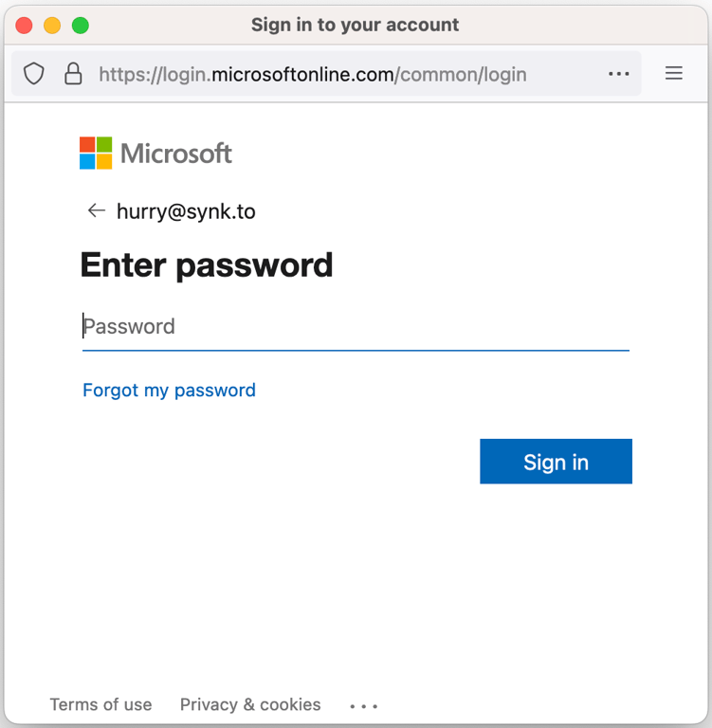
Task: Open site security info via lock icon
Action: pos(73,74)
